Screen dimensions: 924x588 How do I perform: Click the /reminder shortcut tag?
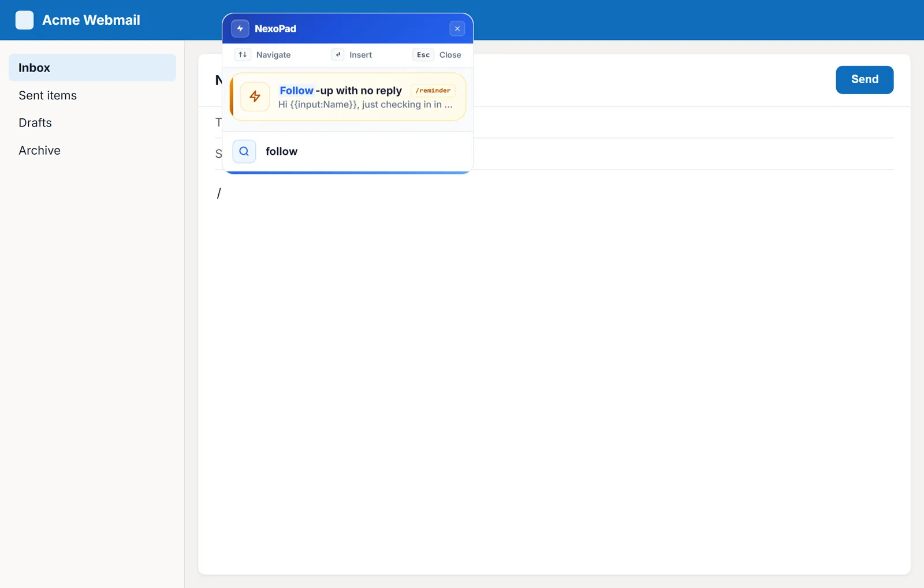(x=433, y=91)
